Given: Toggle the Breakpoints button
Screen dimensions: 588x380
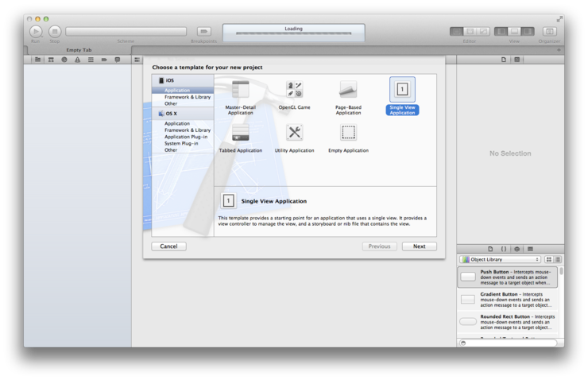Looking at the screenshot, I should click(x=204, y=31).
